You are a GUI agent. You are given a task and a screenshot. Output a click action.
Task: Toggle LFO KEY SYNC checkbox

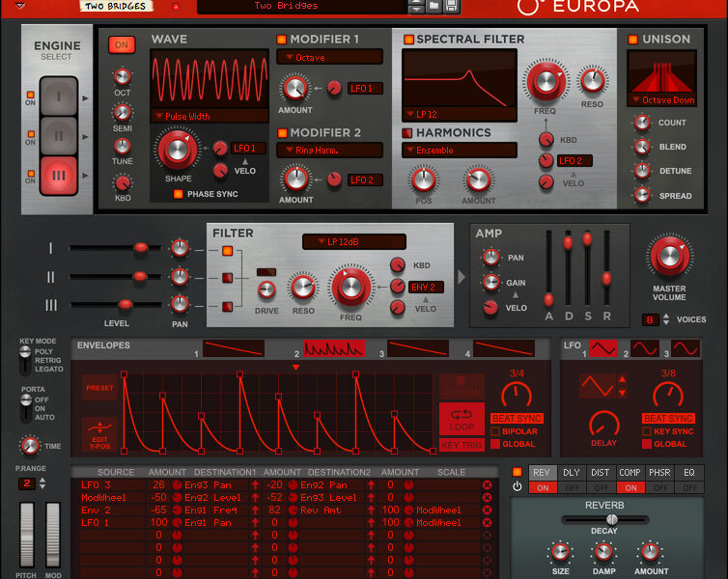[x=646, y=431]
